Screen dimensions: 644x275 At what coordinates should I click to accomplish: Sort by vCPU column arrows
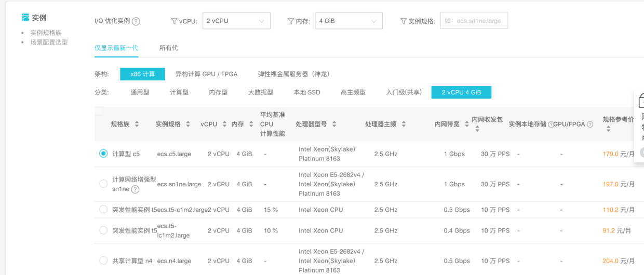tap(224, 124)
